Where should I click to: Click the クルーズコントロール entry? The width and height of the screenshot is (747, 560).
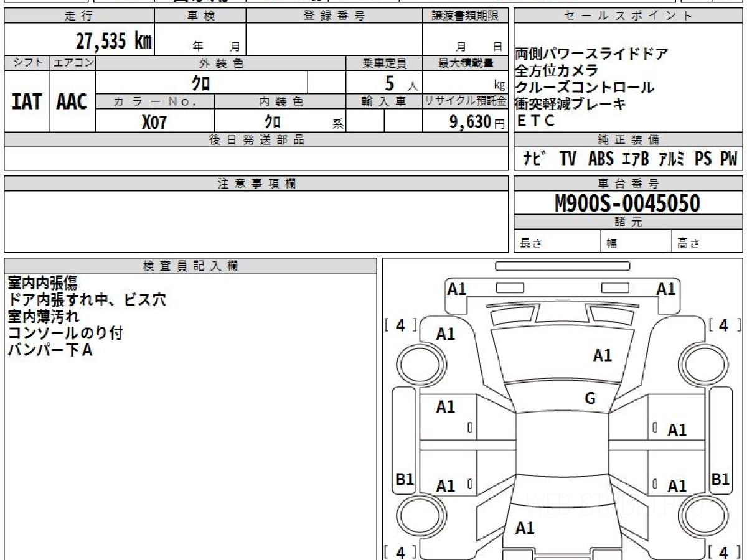point(585,87)
